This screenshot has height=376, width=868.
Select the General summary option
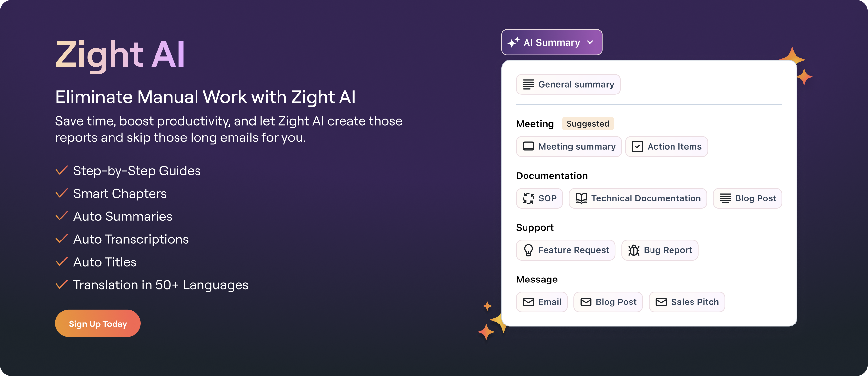568,84
